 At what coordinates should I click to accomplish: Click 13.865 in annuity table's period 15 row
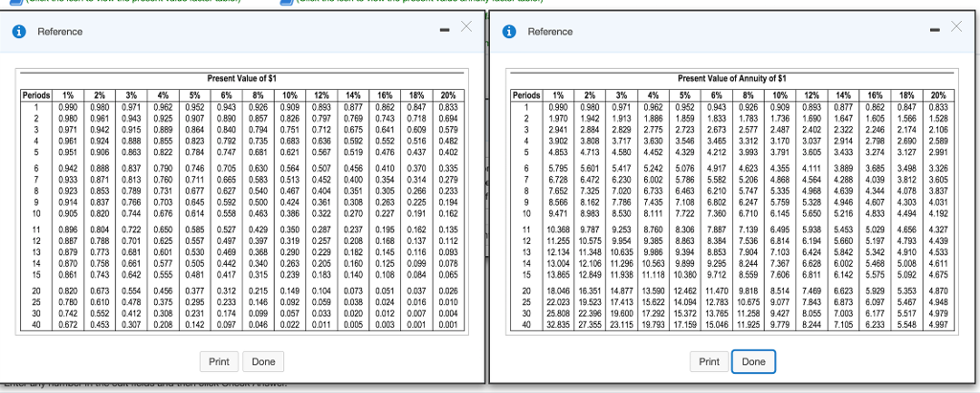(559, 273)
